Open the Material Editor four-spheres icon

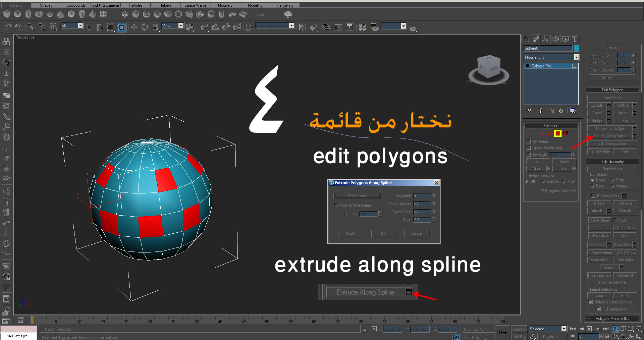click(362, 27)
